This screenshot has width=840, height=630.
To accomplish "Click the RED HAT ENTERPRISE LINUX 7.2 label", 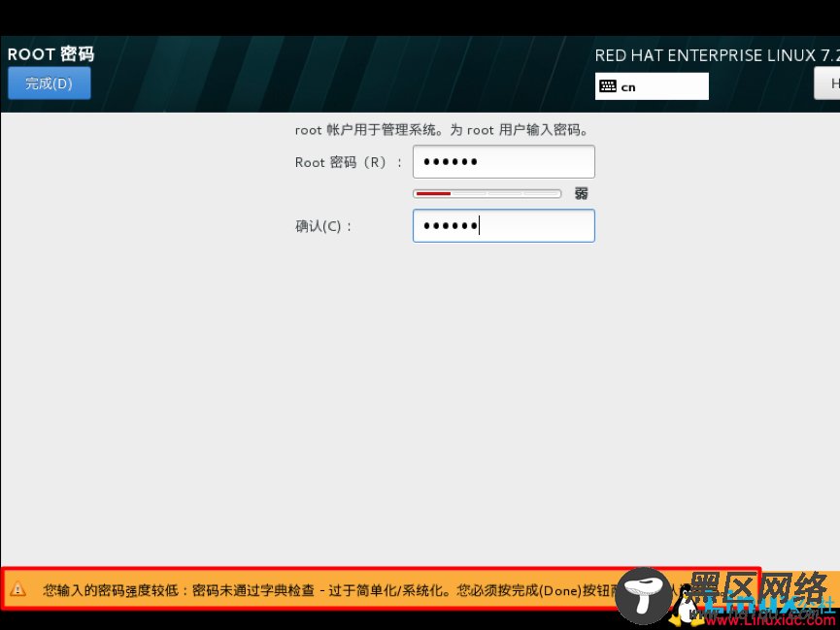I will [x=717, y=55].
